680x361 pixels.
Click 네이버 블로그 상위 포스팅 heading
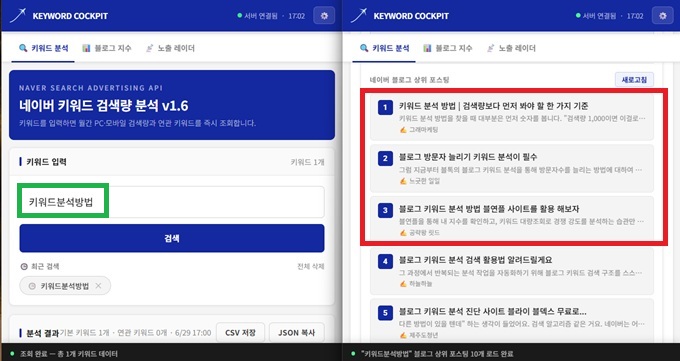(x=409, y=80)
